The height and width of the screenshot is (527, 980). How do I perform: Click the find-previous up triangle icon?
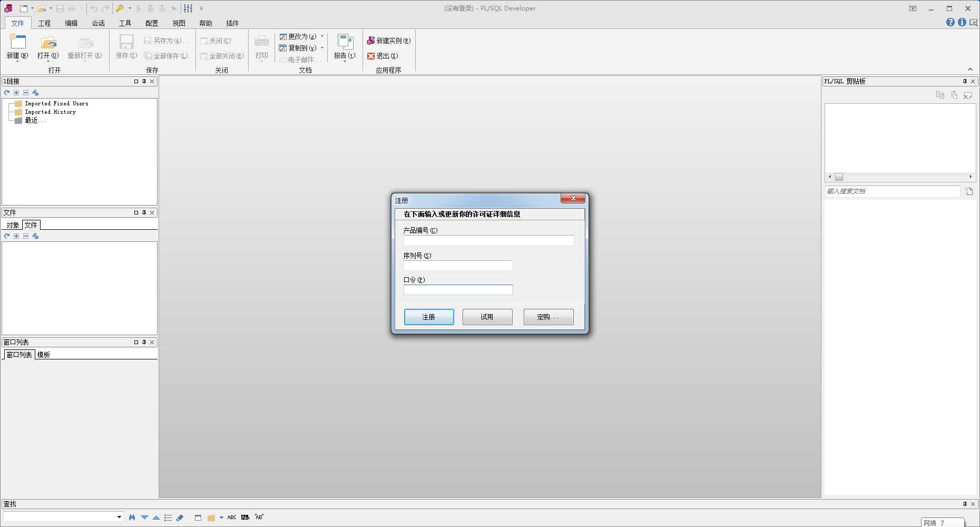156,518
